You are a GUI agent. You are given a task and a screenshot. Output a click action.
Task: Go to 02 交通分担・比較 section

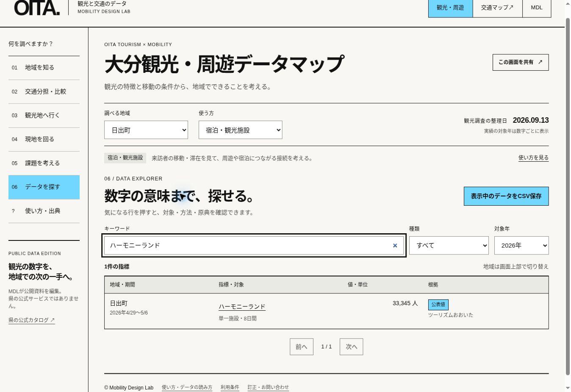pyautogui.click(x=44, y=92)
